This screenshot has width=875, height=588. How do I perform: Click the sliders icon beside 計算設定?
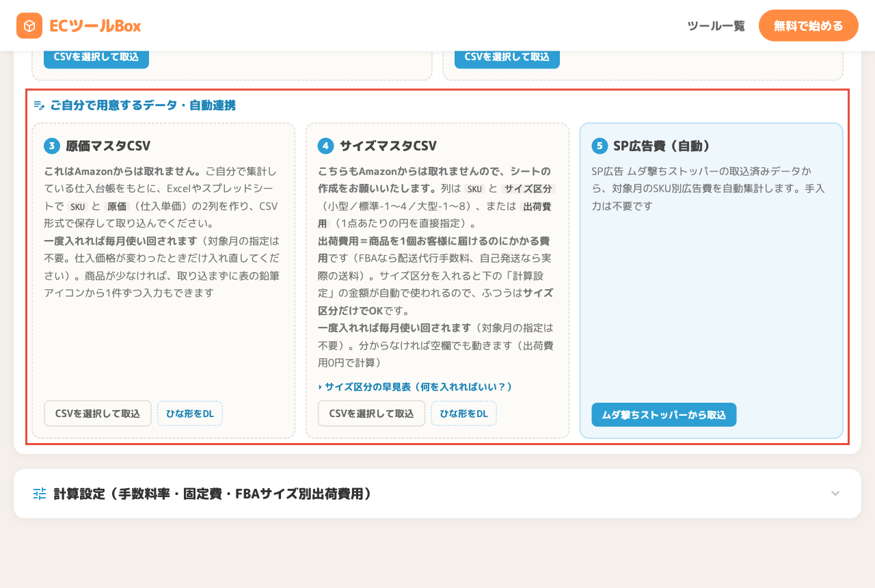click(40, 494)
